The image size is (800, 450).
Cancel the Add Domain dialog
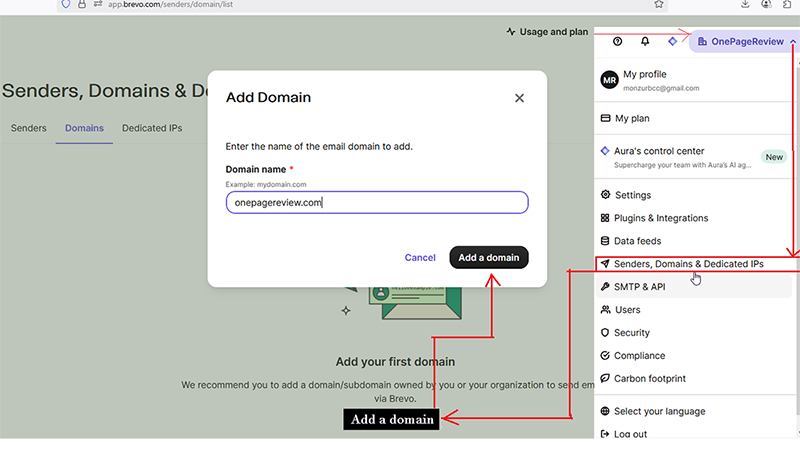pos(420,257)
